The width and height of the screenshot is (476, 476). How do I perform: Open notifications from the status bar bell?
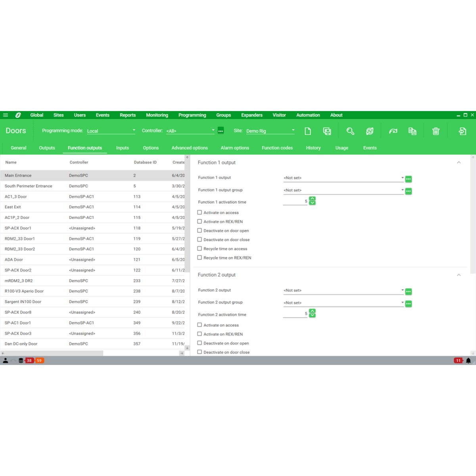click(468, 360)
